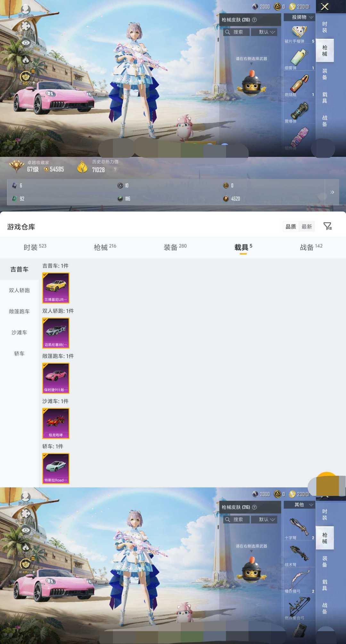Tap silver coin icon showing 2000 in upper screenshot
This screenshot has height=644, width=346.
coord(255,7)
